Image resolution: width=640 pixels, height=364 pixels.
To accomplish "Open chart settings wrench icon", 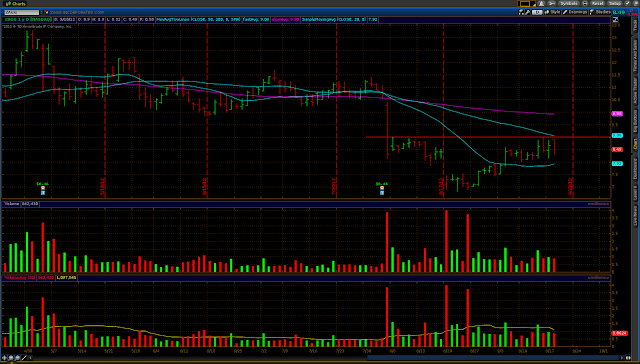I will (527, 12).
